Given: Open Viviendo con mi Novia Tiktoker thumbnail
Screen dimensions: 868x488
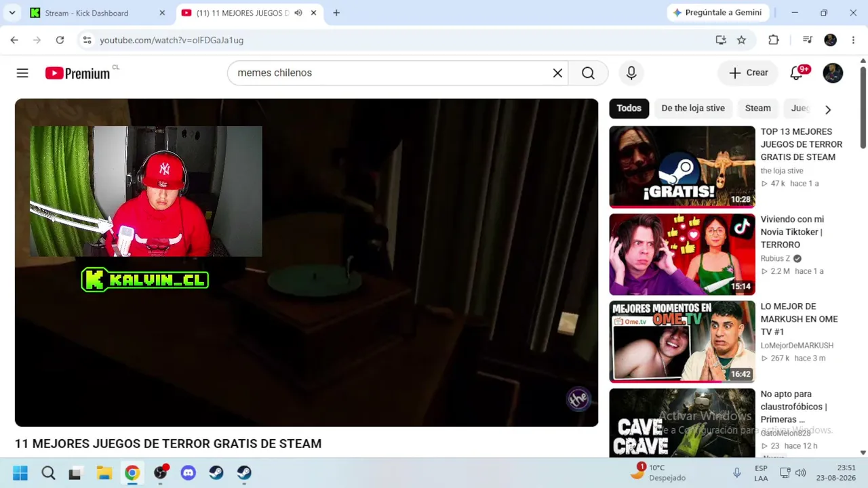Looking at the screenshot, I should click(682, 254).
